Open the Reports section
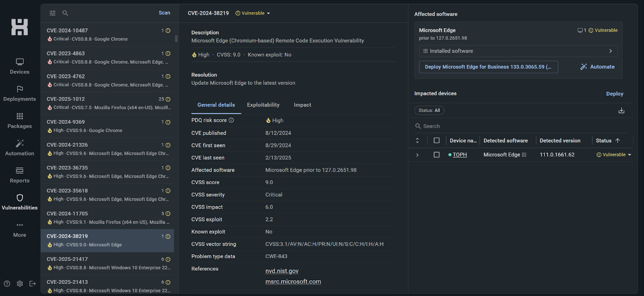 click(x=20, y=175)
